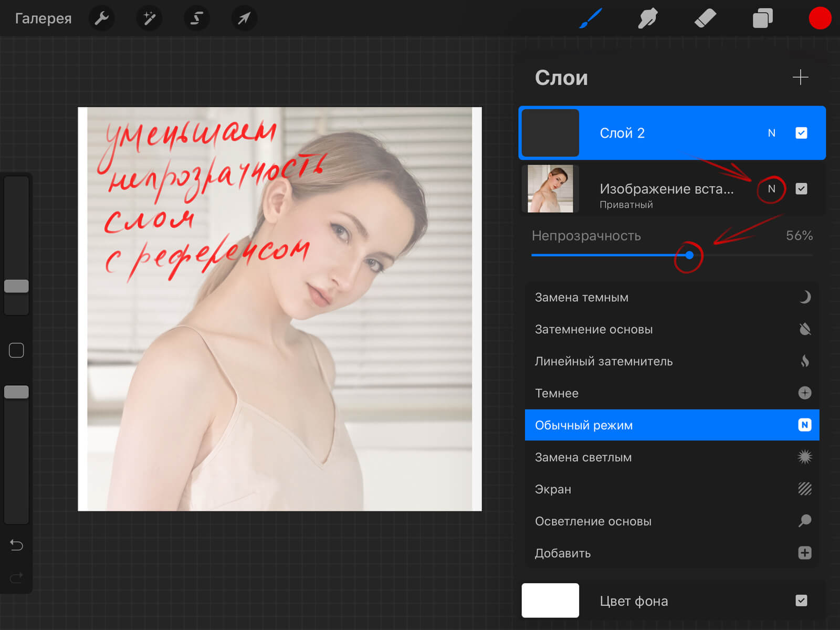The width and height of the screenshot is (840, 630).
Task: Open Цвет фона background color swatch
Action: pos(550,601)
